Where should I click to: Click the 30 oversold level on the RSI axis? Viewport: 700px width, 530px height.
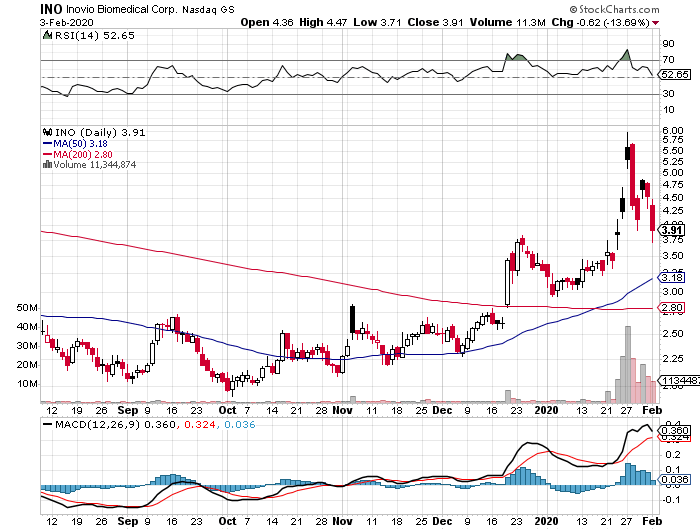click(668, 94)
